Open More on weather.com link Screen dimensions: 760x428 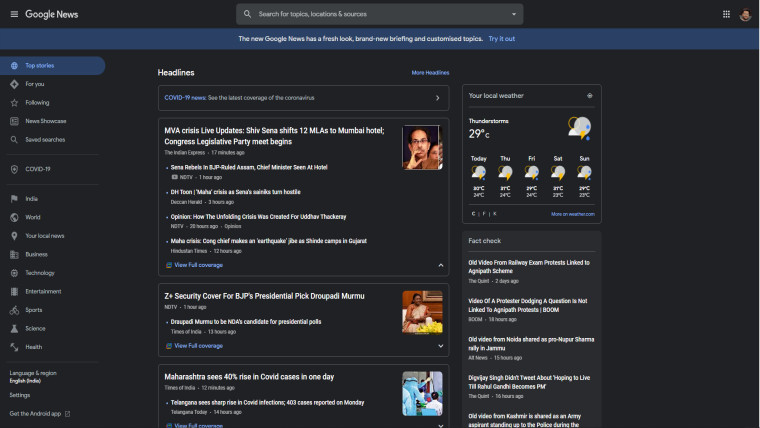(x=572, y=214)
